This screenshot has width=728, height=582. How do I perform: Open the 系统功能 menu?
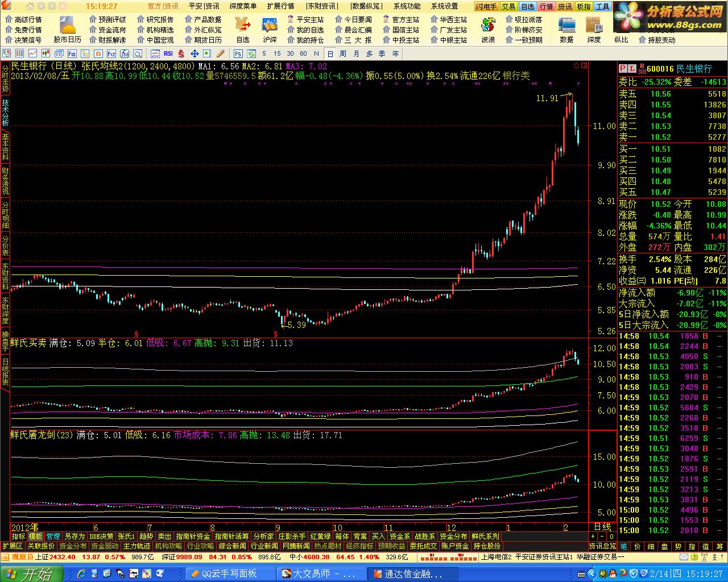pyautogui.click(x=407, y=6)
